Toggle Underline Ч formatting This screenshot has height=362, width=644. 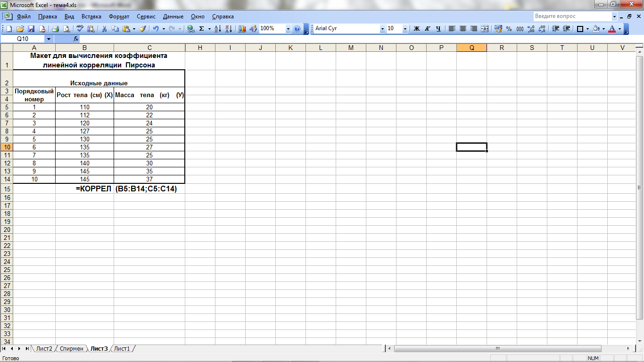click(438, 29)
